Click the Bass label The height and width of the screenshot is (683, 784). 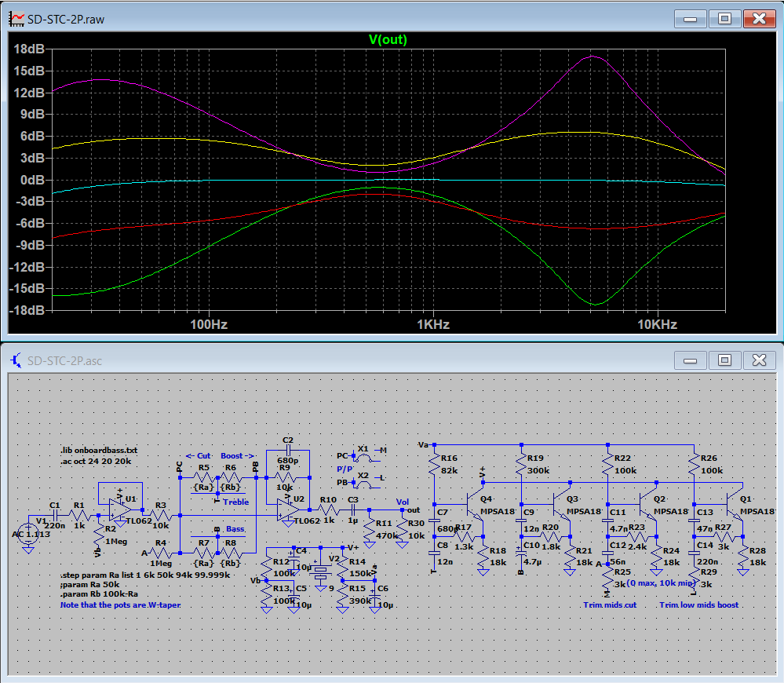(235, 529)
